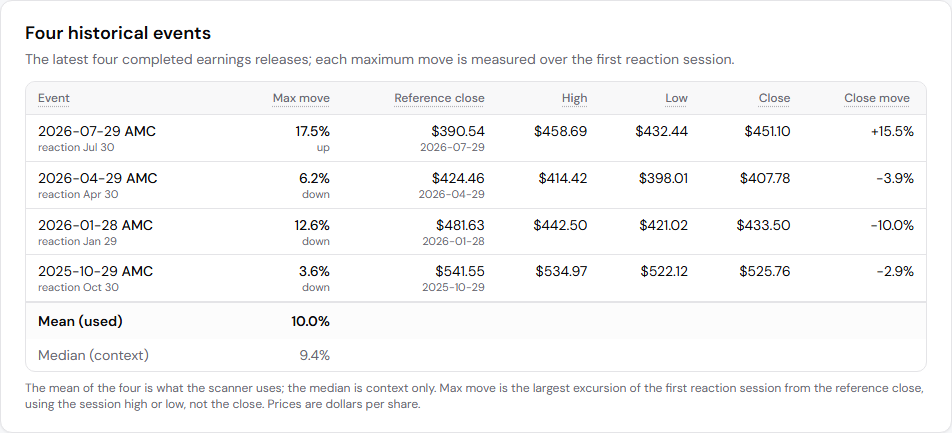Click the Median (context) label
Image resolution: width=952 pixels, height=433 pixels.
94,355
